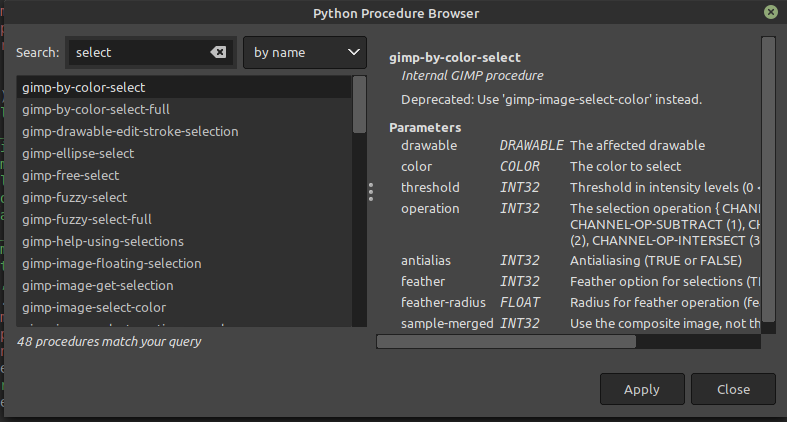
Task: Select gimp-fuzzy-select procedure
Action: pos(75,198)
